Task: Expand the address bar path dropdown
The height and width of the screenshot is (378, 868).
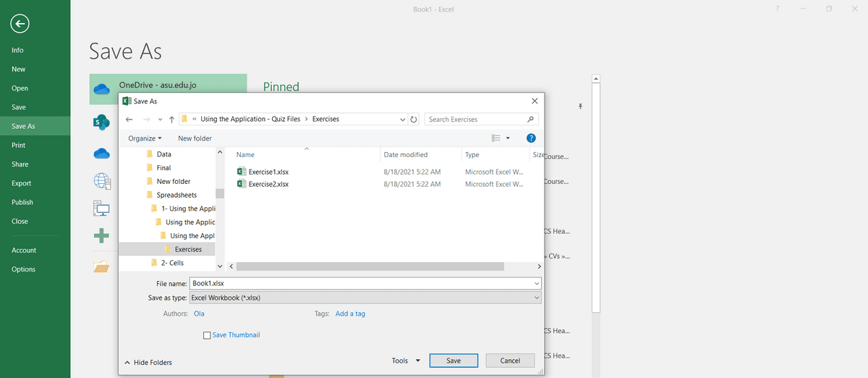Action: (403, 119)
